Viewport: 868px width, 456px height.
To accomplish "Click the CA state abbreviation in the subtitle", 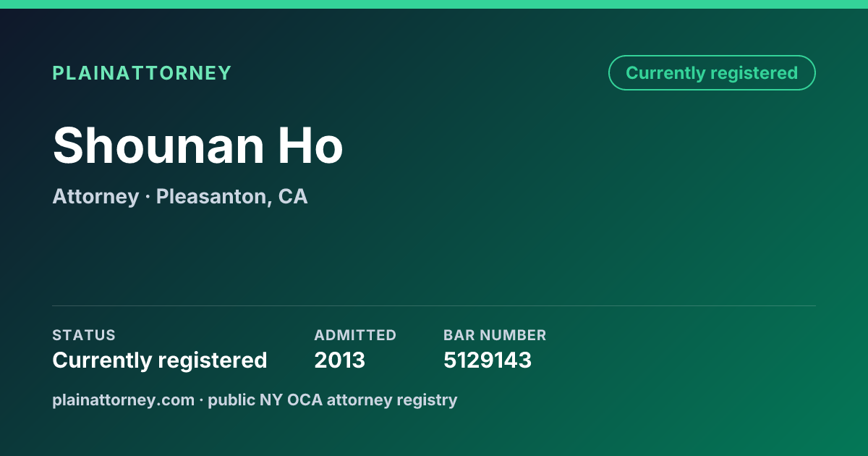I will point(293,196).
